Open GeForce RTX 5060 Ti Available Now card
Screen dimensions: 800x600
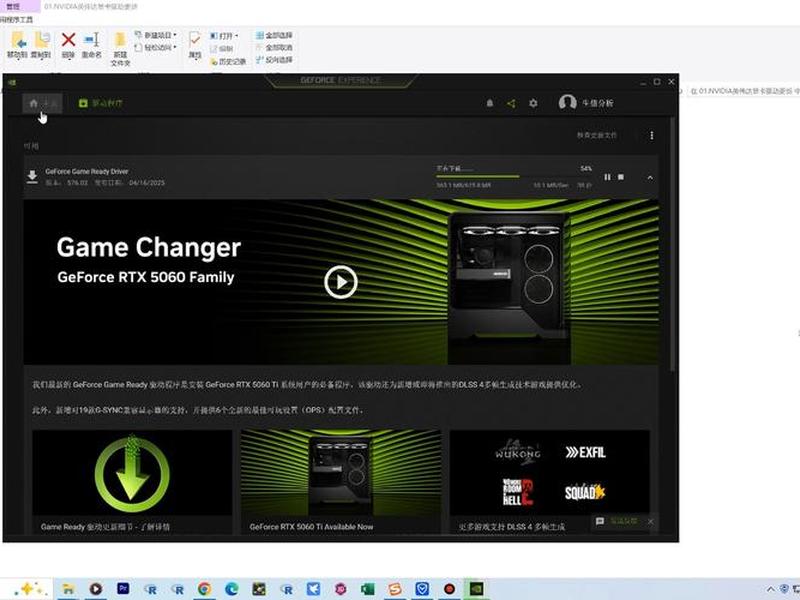point(341,482)
